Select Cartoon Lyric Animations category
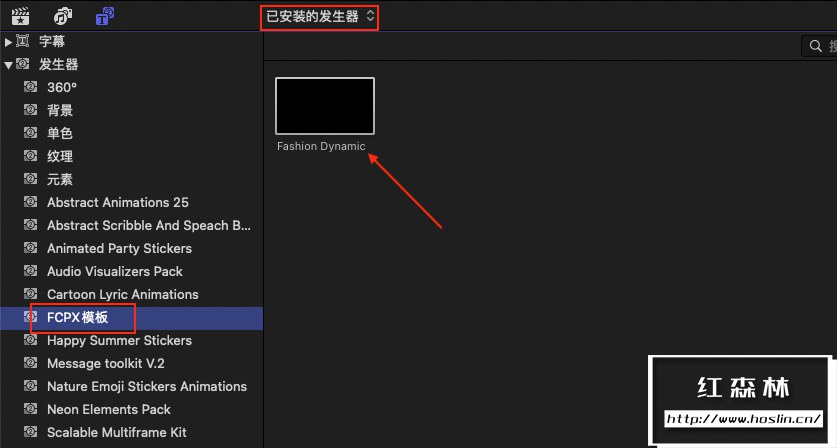Screen dimensions: 837x448 [131, 294]
